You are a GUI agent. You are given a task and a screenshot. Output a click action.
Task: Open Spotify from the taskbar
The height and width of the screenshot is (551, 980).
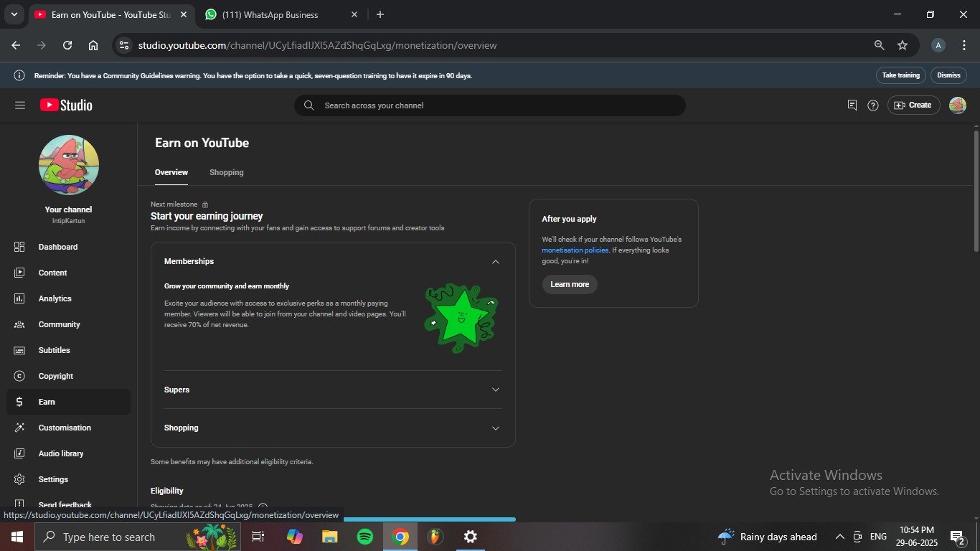coord(365,537)
